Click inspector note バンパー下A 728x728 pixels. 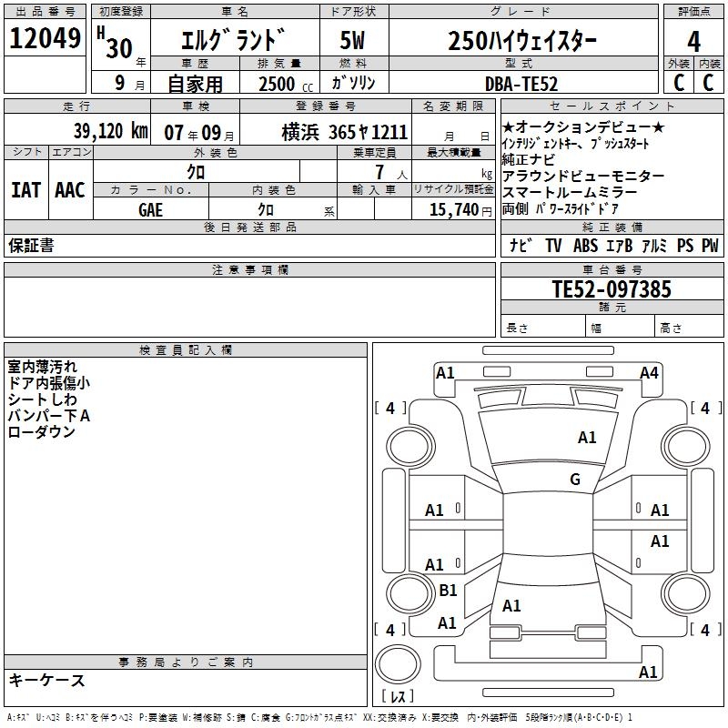pos(49,415)
